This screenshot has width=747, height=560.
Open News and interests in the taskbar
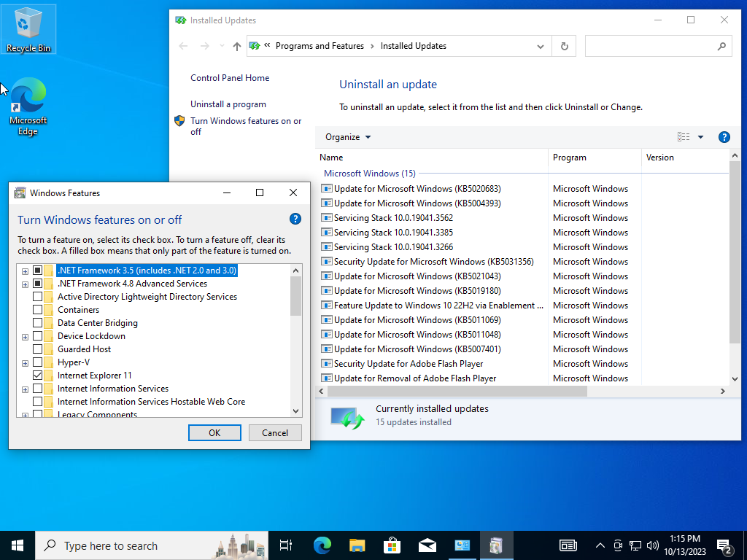568,545
